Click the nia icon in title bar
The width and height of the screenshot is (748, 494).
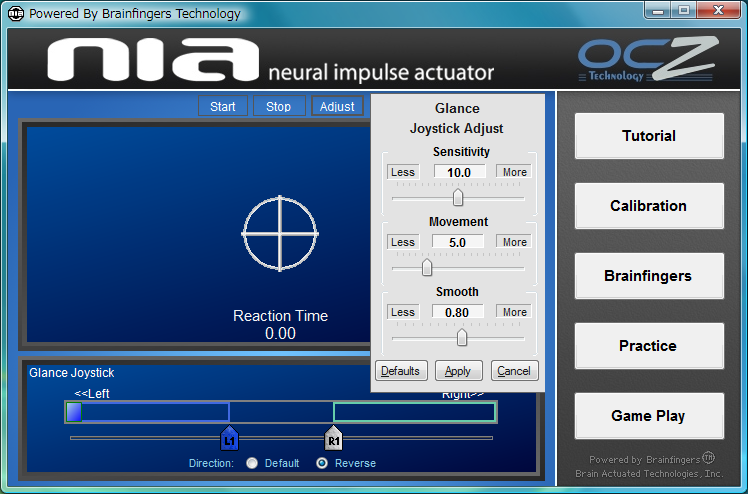pos(15,13)
